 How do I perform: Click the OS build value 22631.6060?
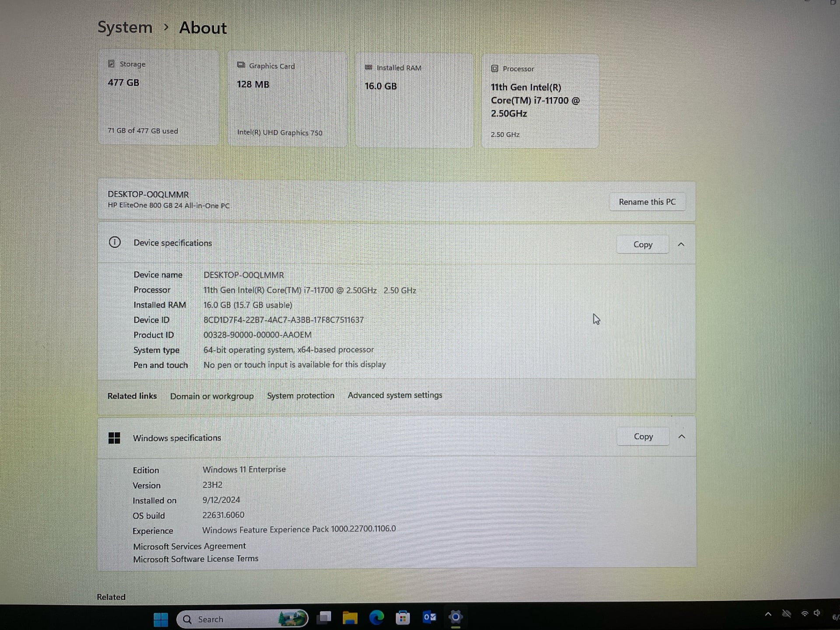tap(223, 515)
